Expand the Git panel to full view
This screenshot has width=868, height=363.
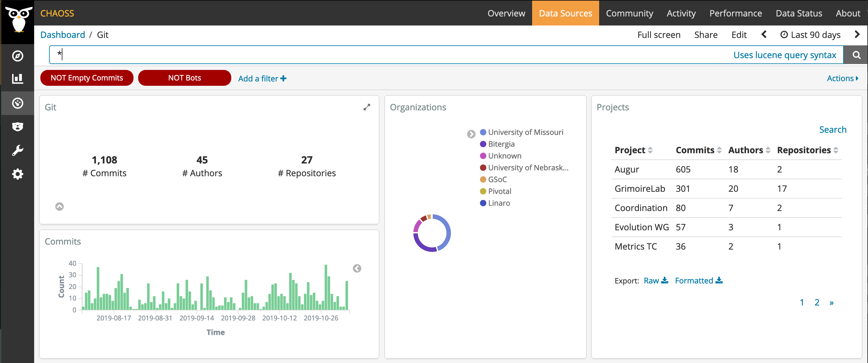point(367,107)
